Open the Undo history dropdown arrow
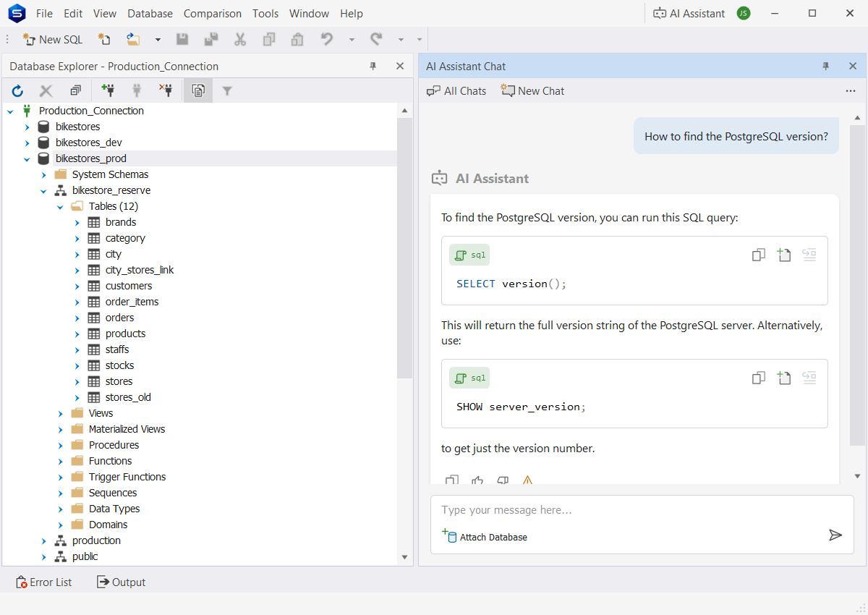 (x=352, y=40)
